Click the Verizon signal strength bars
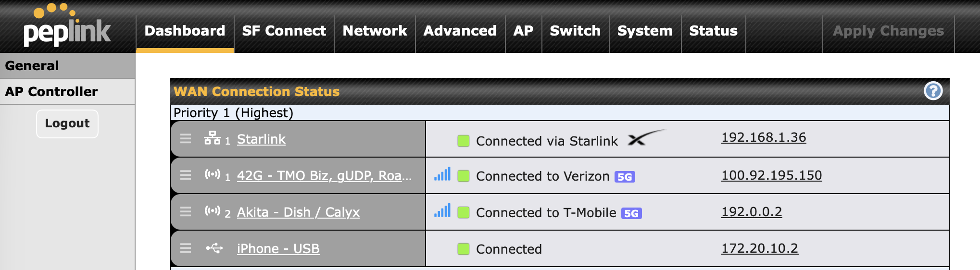This screenshot has width=980, height=270. click(x=442, y=174)
